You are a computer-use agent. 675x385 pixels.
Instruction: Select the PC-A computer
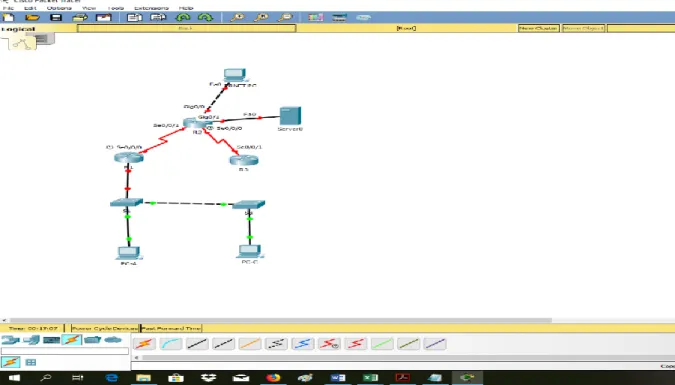point(128,253)
